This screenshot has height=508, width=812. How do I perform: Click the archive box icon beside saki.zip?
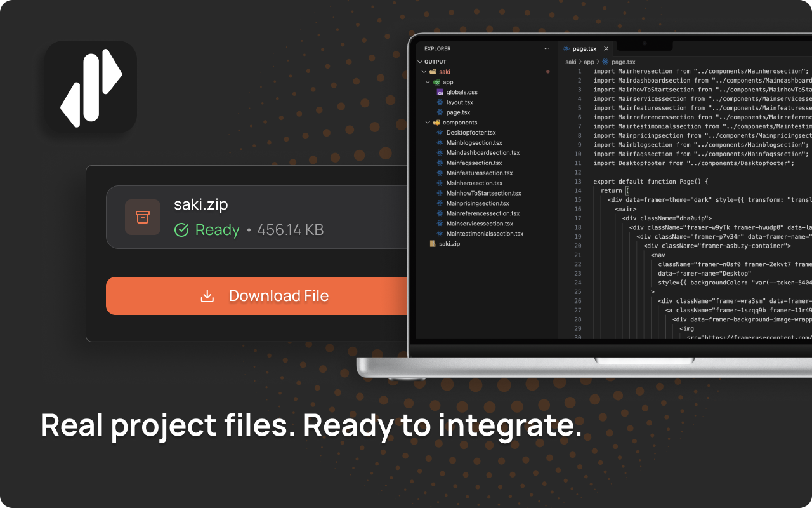tap(143, 217)
